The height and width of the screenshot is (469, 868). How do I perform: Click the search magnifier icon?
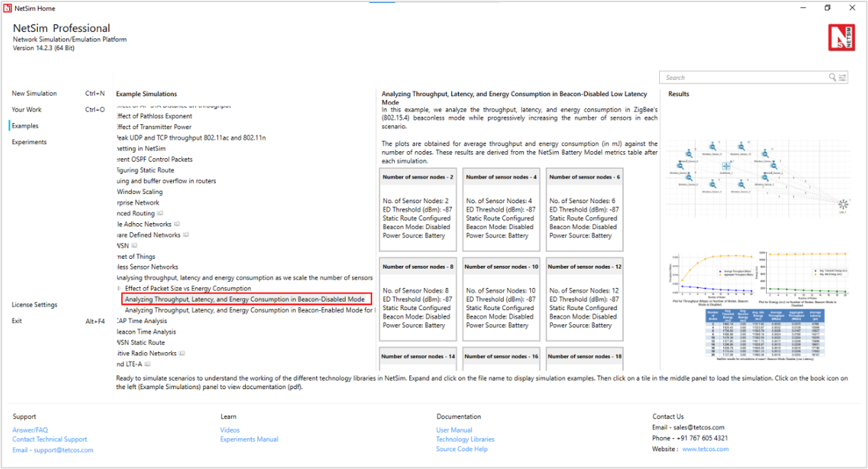coord(832,78)
